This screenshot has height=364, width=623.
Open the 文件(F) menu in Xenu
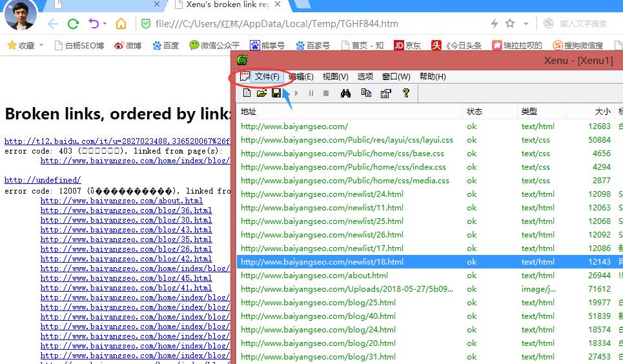[x=267, y=77]
